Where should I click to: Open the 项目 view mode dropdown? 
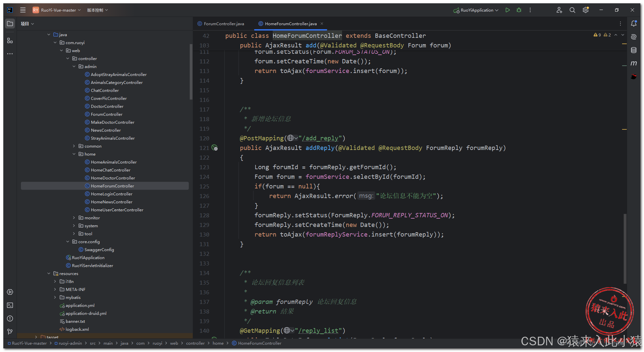tap(27, 24)
